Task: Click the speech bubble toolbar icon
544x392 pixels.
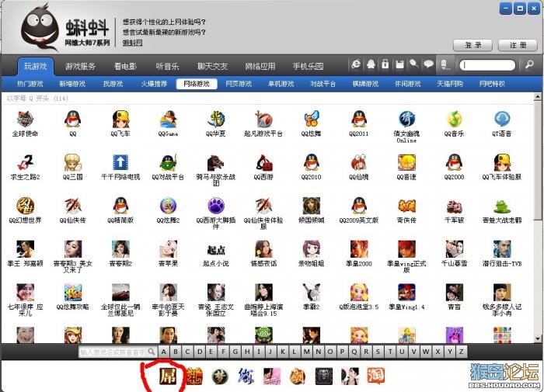Action: click(x=429, y=64)
